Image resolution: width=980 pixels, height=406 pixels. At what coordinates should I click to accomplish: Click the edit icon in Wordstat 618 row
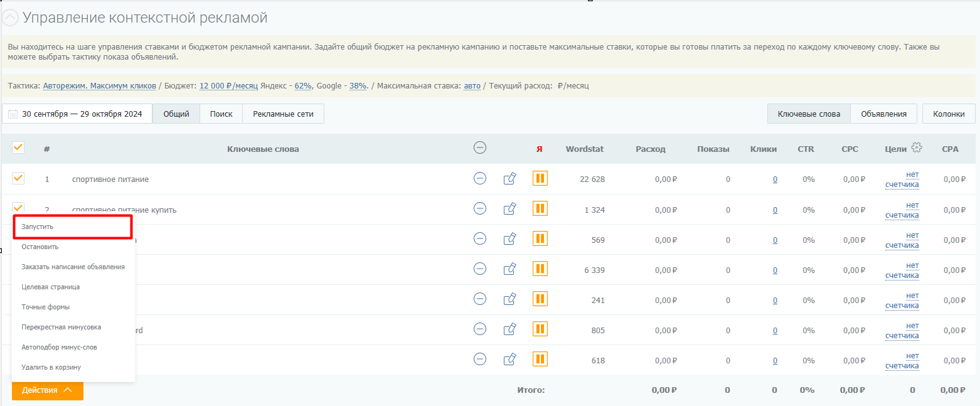coord(510,360)
